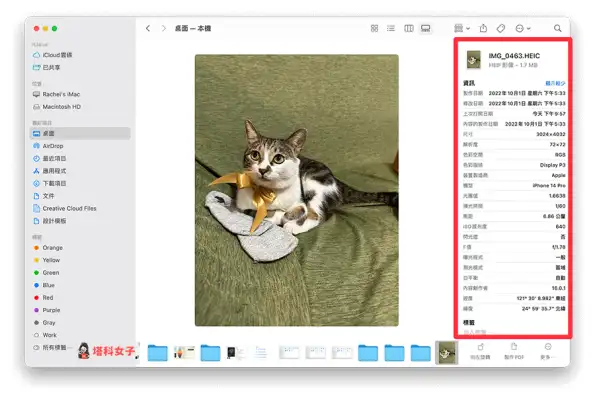Click the show-less link beside 資訊
Viewport: 595px width, 400px height.
(x=555, y=83)
